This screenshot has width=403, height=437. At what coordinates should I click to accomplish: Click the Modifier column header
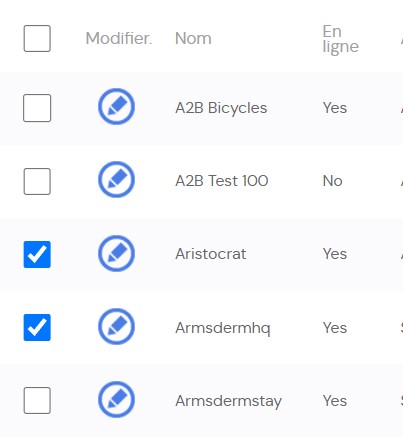119,38
